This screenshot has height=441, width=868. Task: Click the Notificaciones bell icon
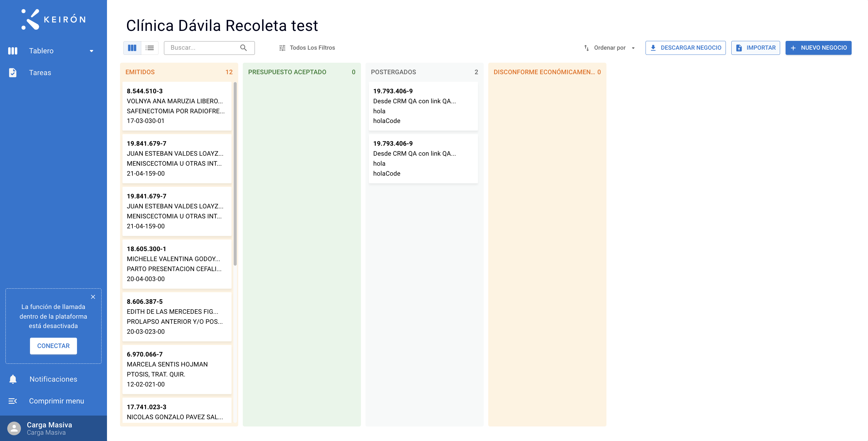(13, 379)
